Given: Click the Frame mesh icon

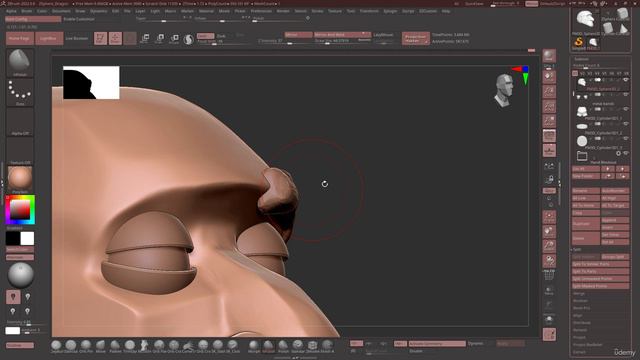Looking at the screenshot, I should pyautogui.click(x=549, y=217).
